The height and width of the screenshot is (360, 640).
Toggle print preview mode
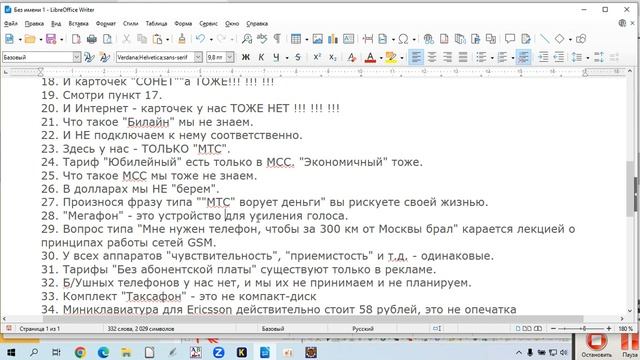click(x=107, y=39)
